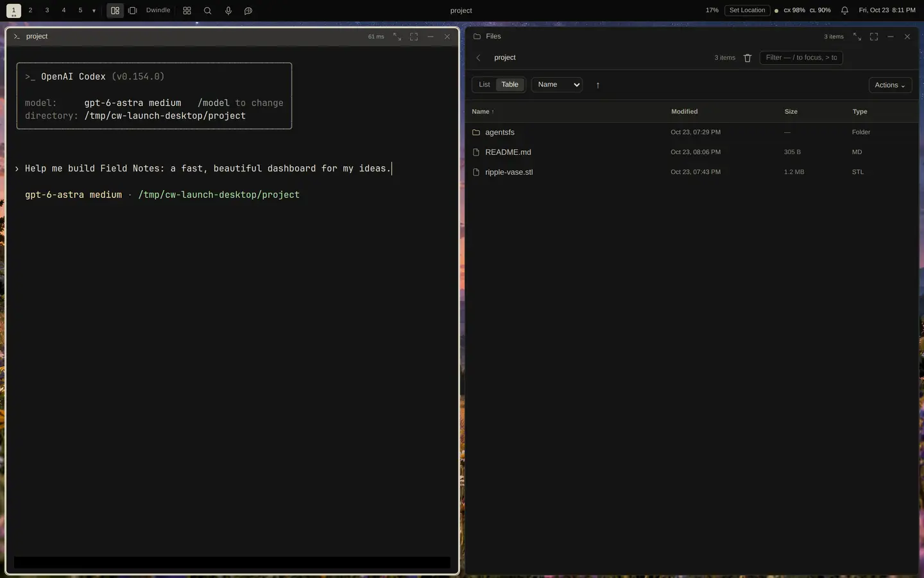Sort by the Modified column header
The height and width of the screenshot is (578, 924).
(x=684, y=112)
